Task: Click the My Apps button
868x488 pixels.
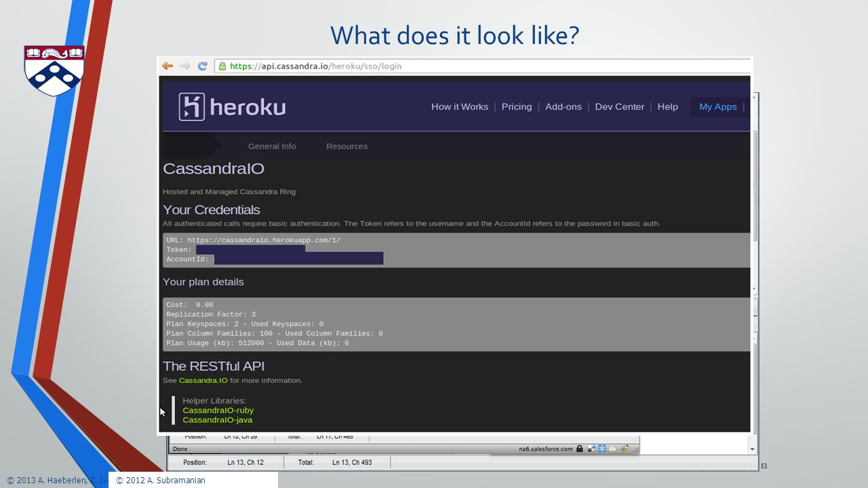Action: click(717, 106)
